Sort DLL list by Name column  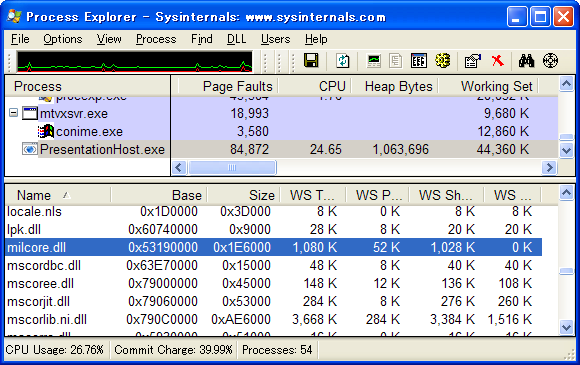click(58, 195)
